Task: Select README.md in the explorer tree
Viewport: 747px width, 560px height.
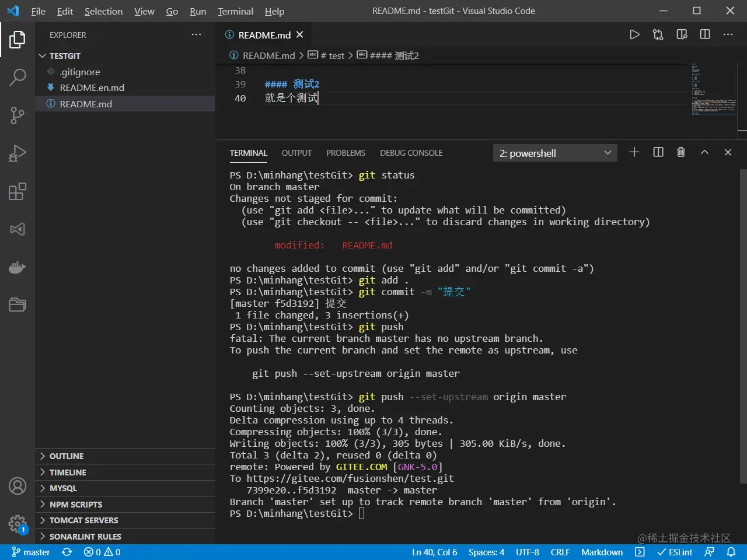Action: (125, 104)
